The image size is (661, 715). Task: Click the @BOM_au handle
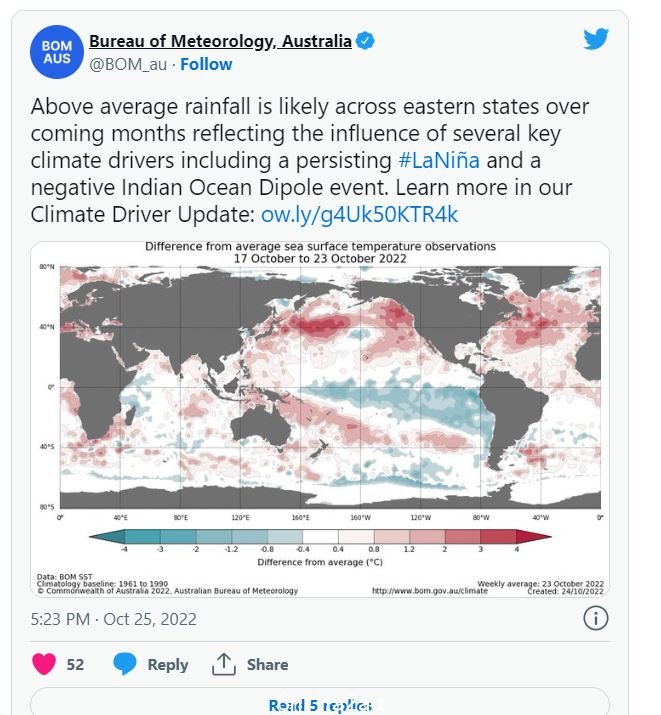coord(128,64)
